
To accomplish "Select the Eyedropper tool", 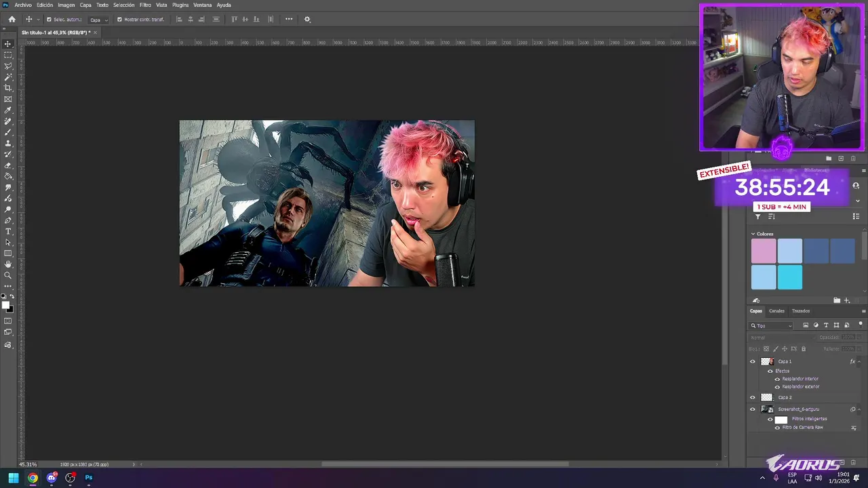I will pyautogui.click(x=8, y=110).
